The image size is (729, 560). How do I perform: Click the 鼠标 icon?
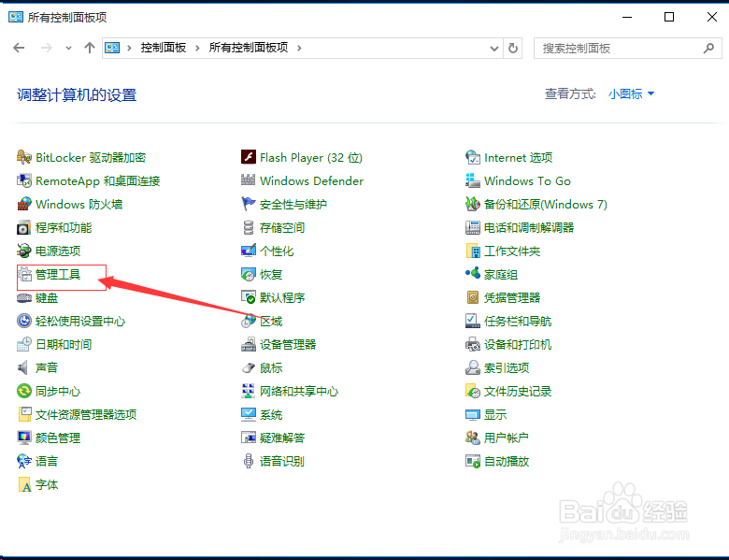(x=249, y=368)
